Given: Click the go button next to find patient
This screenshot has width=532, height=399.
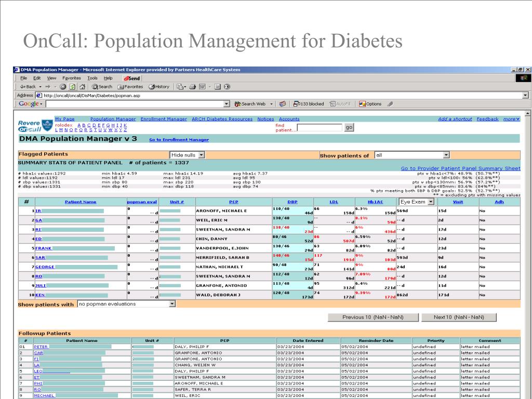Looking at the screenshot, I should 349,128.
